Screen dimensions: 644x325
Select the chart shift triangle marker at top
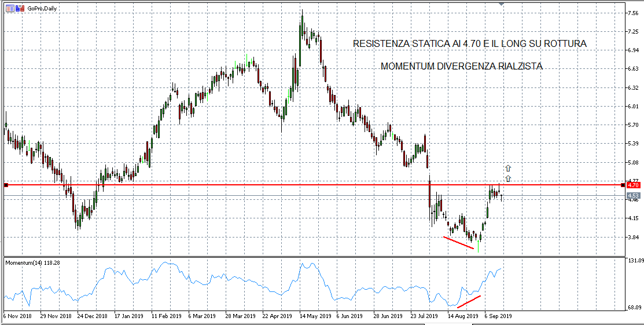click(502, 4)
